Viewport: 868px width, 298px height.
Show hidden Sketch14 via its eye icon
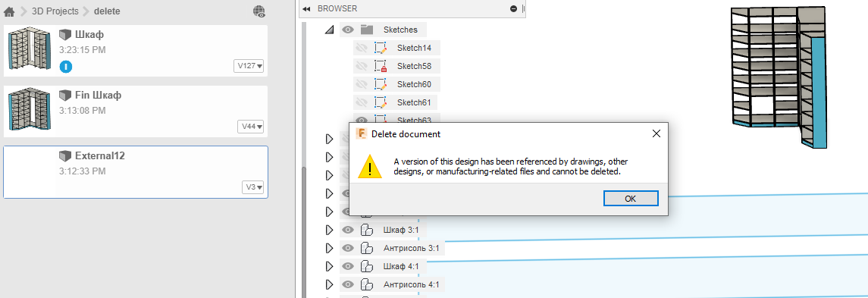coord(362,49)
